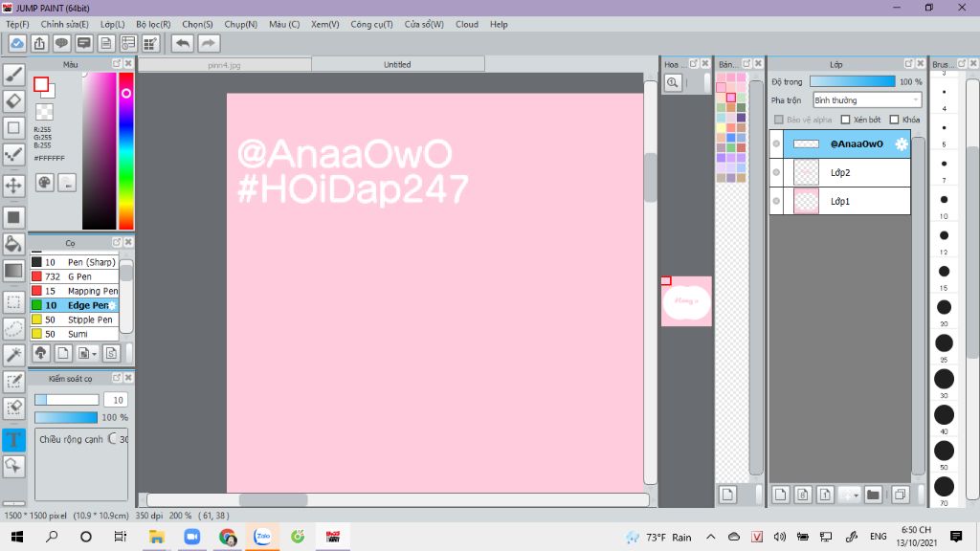The image size is (980, 551).
Task: Select the Lớp2 layer row
Action: 840,172
